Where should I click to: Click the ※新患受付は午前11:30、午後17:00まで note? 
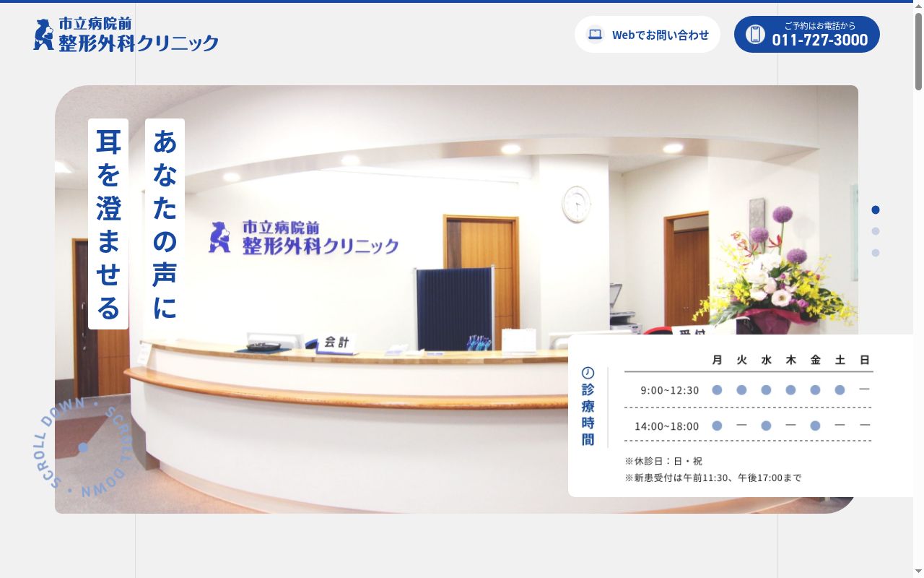coord(713,478)
